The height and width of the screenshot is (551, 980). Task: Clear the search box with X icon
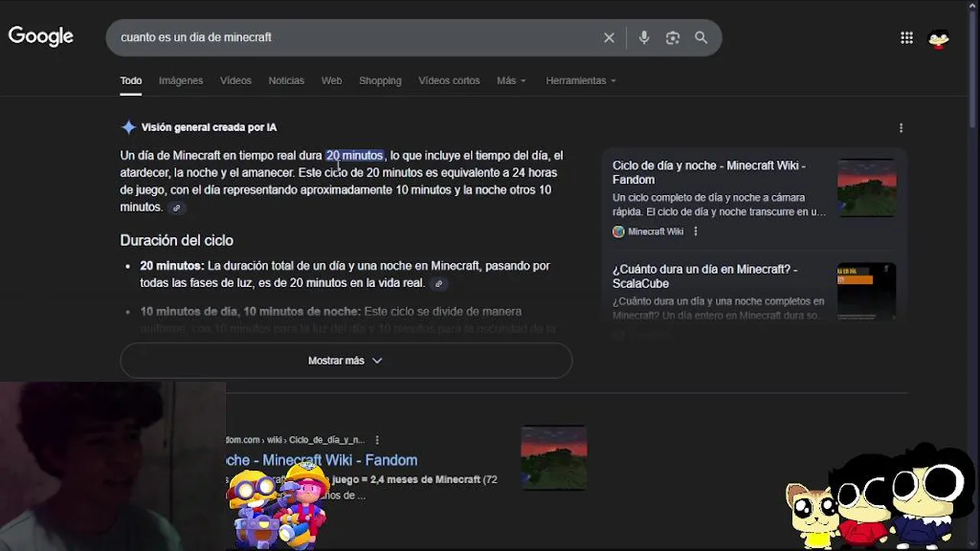pos(609,37)
